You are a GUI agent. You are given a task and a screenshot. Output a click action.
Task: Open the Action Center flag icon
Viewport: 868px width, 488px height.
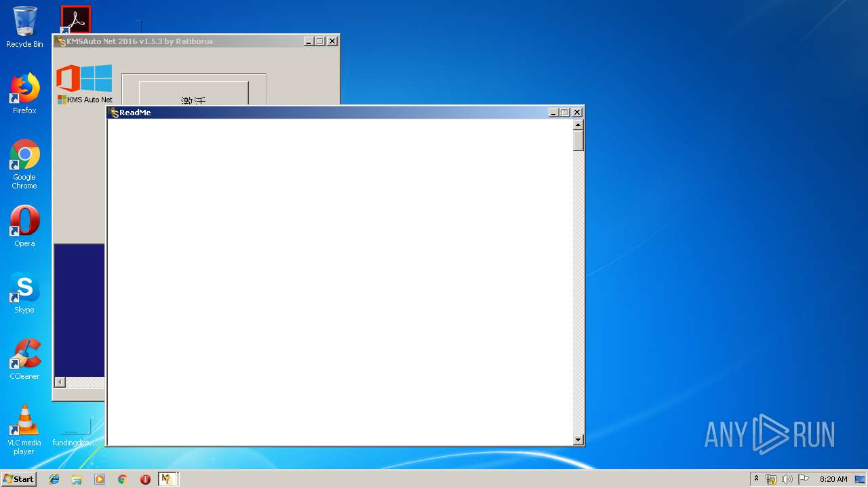click(804, 479)
